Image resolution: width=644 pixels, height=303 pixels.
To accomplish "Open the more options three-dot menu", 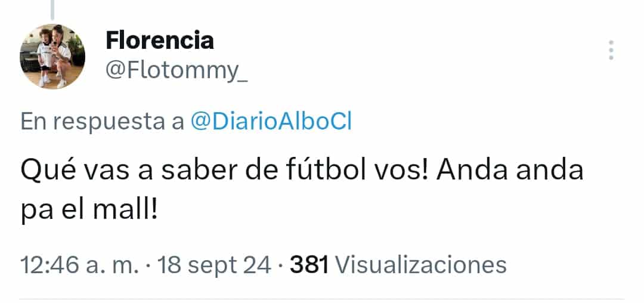I will click(611, 51).
